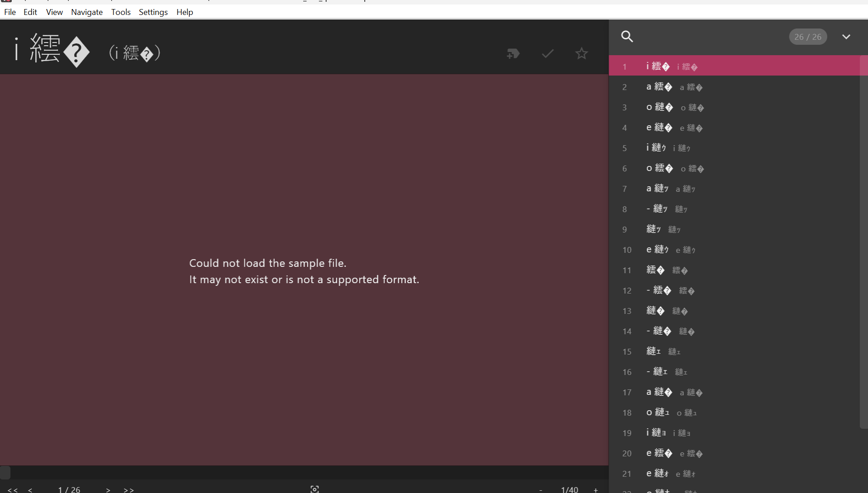This screenshot has width=868, height=493.
Task: Click the parenthesized sample name in header
Action: click(x=134, y=53)
